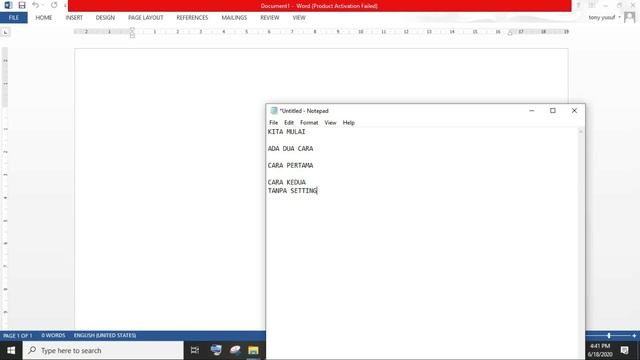Click the Redo/Repeat icon in Word
The height and width of the screenshot is (360, 640).
pos(54,5)
